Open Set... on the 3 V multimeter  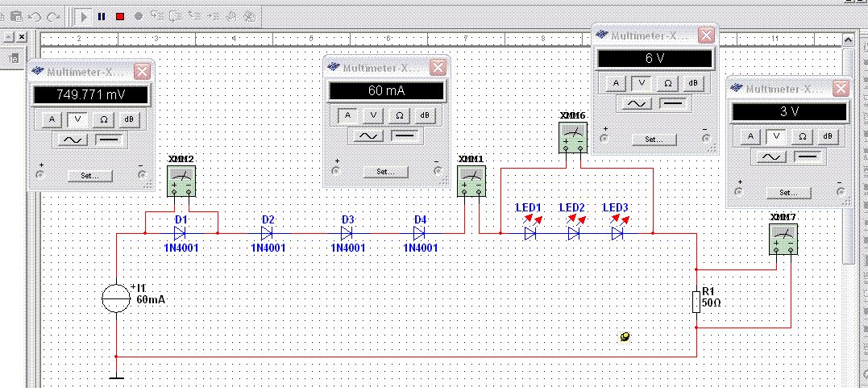pyautogui.click(x=788, y=192)
